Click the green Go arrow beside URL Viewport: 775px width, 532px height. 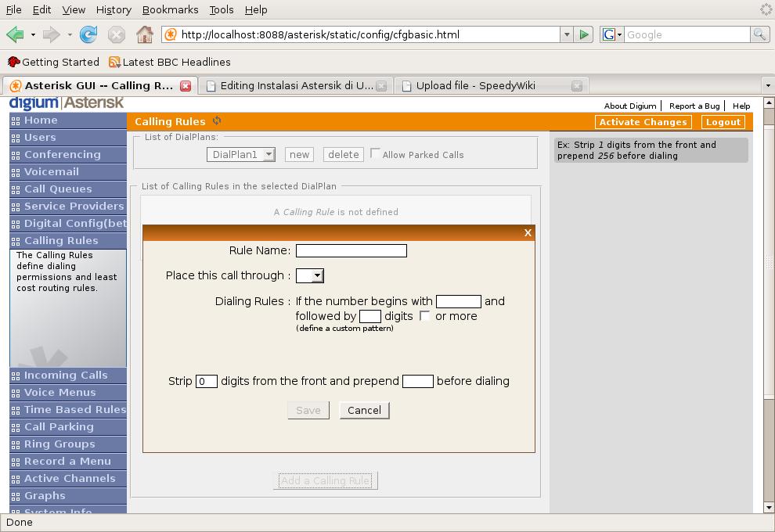[x=583, y=34]
